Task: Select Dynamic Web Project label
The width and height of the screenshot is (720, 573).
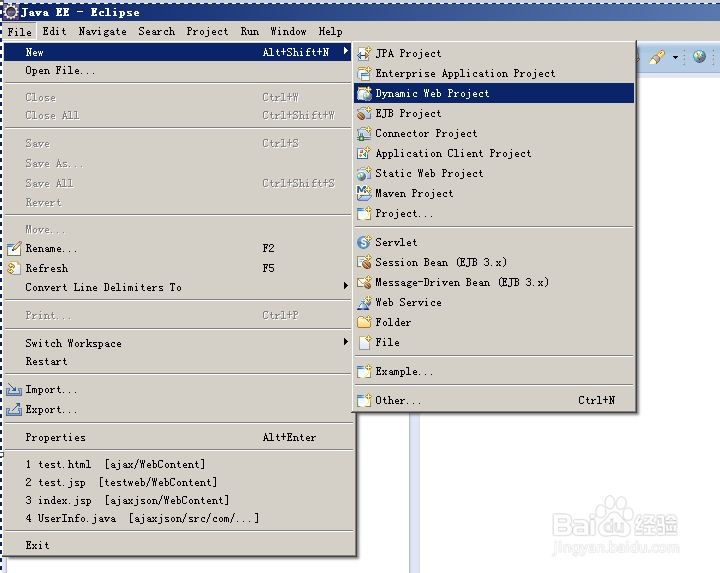Action: click(x=432, y=94)
